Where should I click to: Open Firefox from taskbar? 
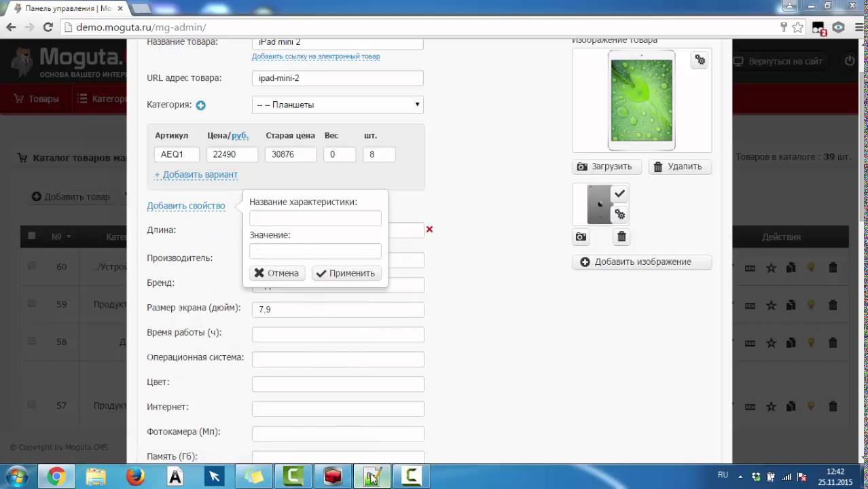135,476
